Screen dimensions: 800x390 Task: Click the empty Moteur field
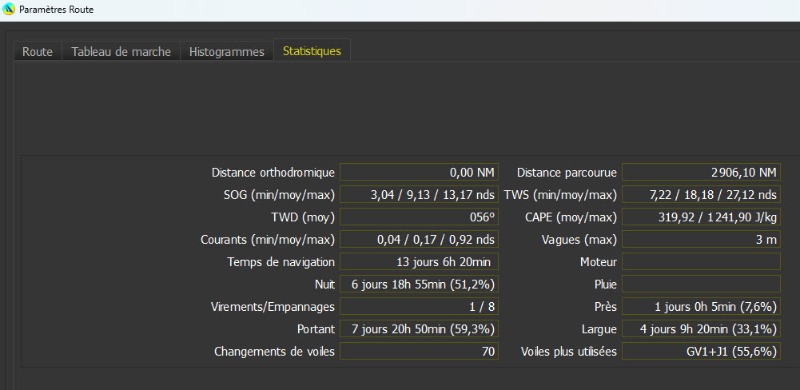coord(701,262)
